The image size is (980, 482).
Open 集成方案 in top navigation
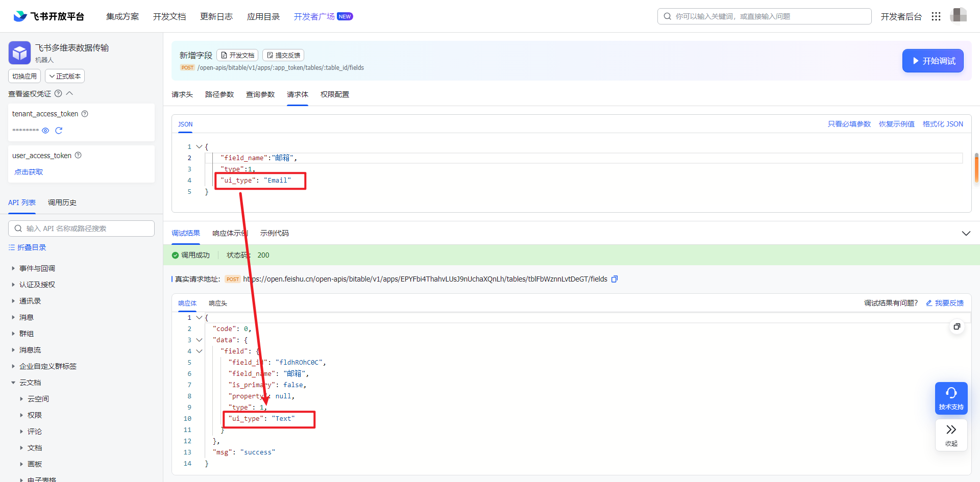[x=122, y=16]
